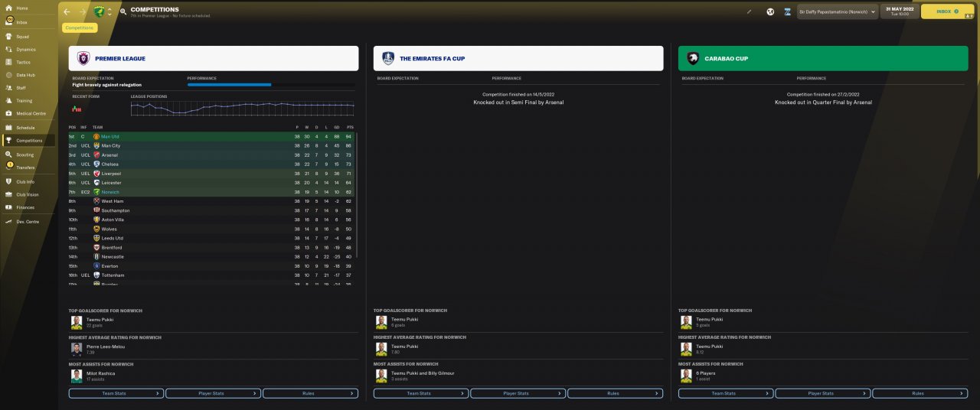Open Club Vision in the sidebar
The width and height of the screenshot is (980, 410).
28,194
